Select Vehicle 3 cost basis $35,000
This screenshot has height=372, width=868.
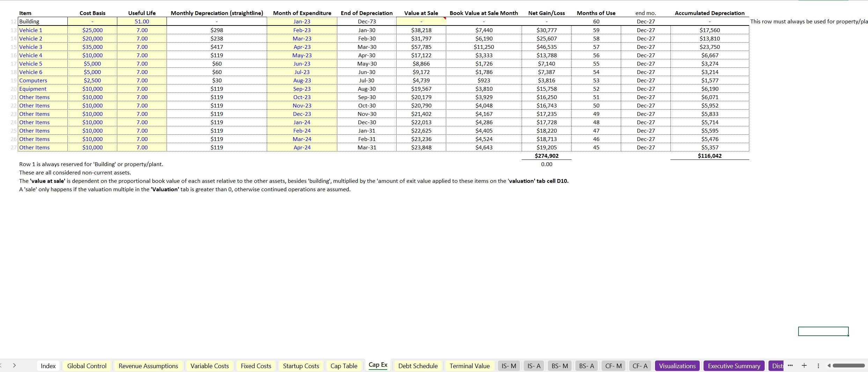coord(93,47)
